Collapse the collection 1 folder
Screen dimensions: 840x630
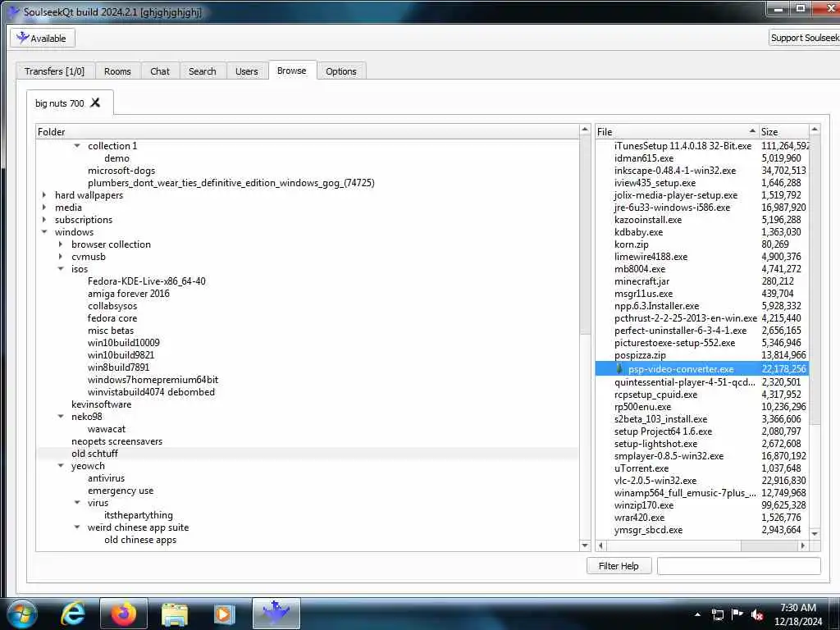tap(77, 146)
